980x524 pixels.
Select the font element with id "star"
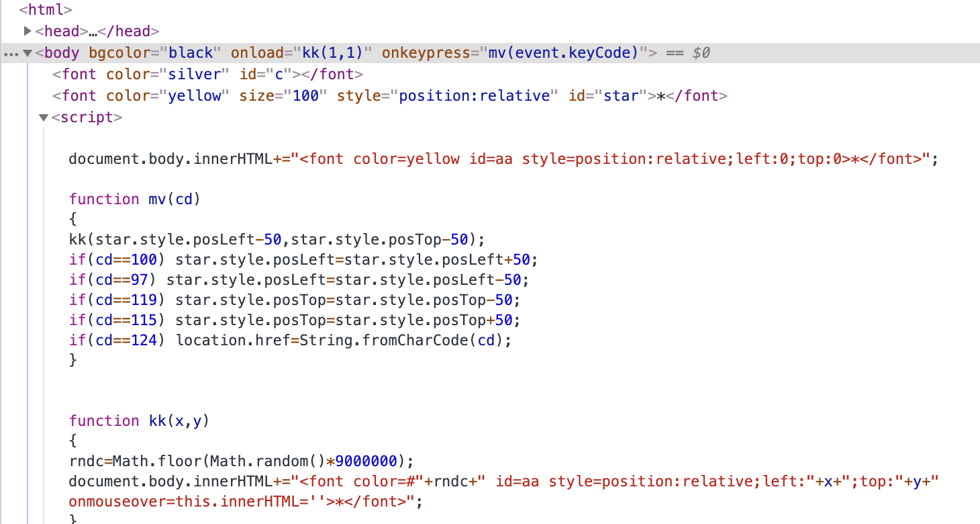(x=390, y=95)
